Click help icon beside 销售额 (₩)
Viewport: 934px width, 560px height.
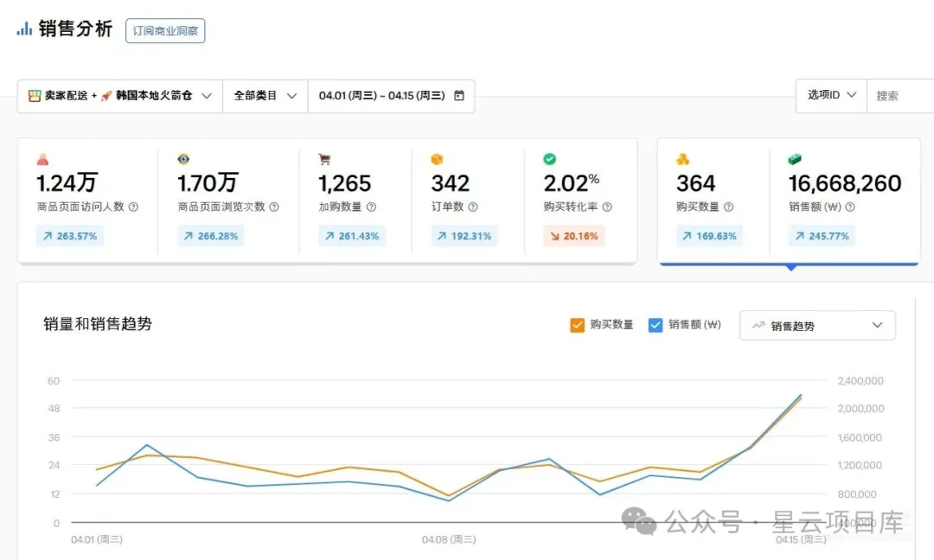851,207
